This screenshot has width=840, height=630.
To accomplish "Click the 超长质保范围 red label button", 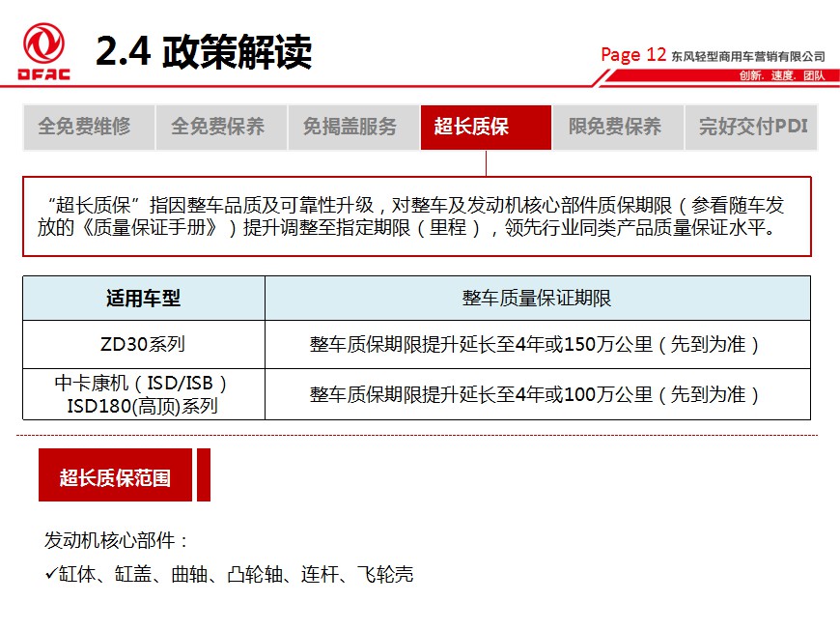I will pyautogui.click(x=116, y=474).
